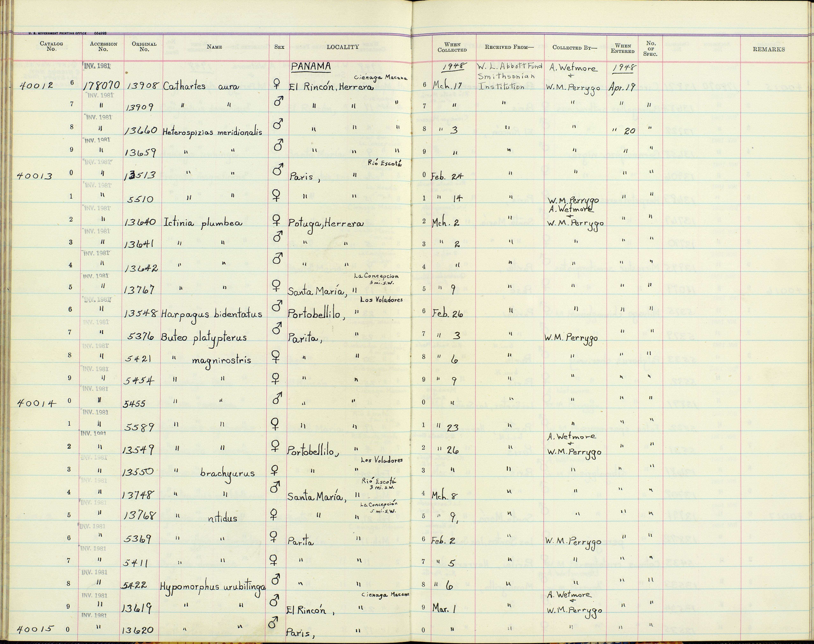Select catalog number 40015
Viewport: 814px width, 644px height.
36,629
